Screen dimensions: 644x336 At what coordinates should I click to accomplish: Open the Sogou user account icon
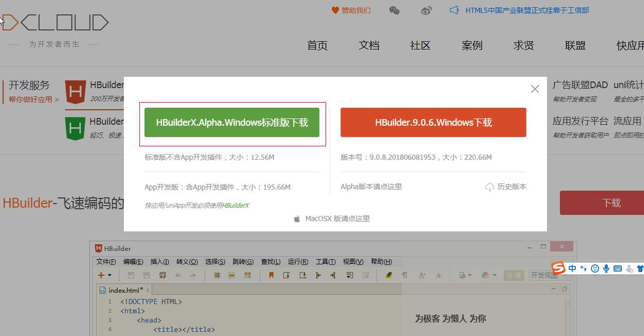coord(629,268)
